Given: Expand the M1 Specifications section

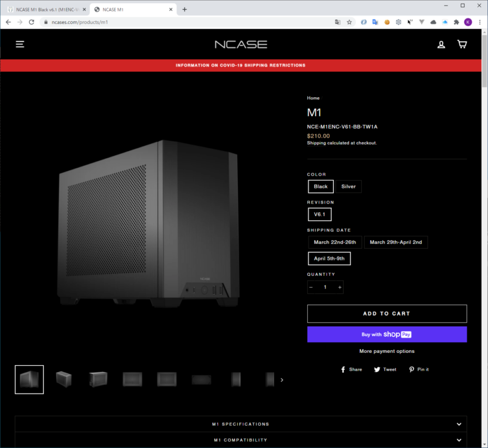Looking at the screenshot, I should [241, 424].
